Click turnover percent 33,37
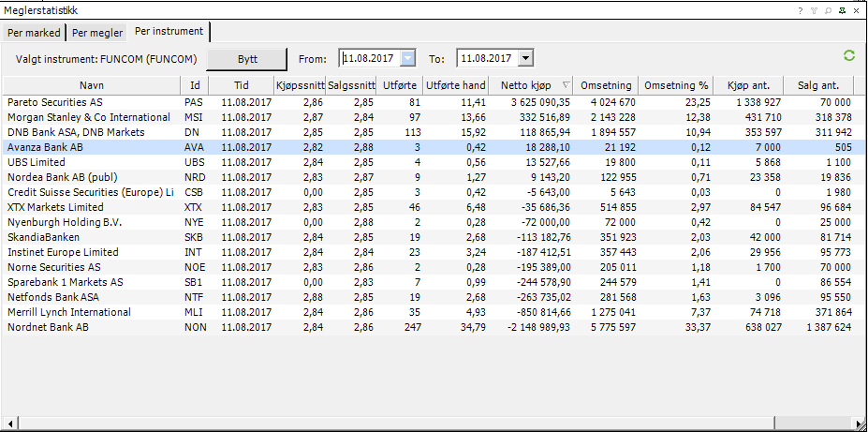The height and width of the screenshot is (432, 868). [x=697, y=327]
